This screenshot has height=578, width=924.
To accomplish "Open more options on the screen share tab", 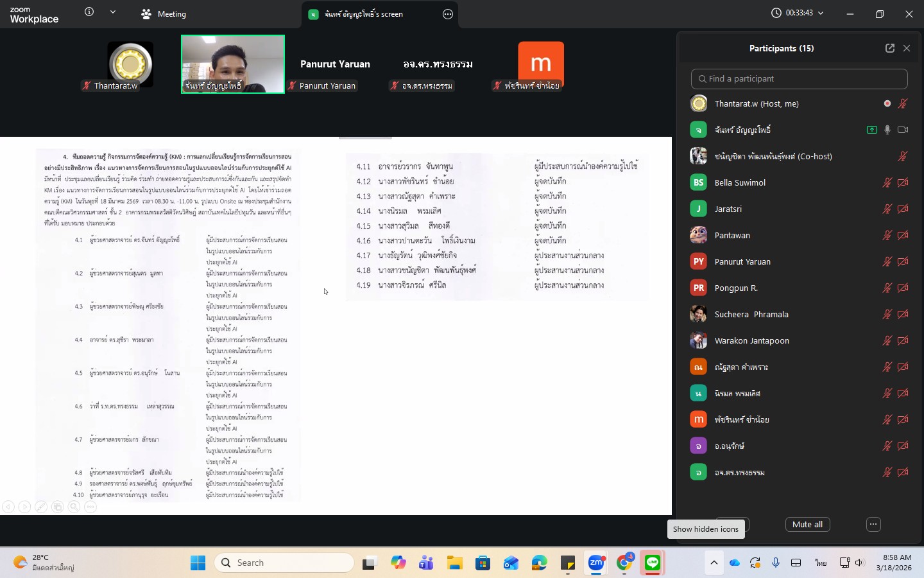I will [448, 14].
